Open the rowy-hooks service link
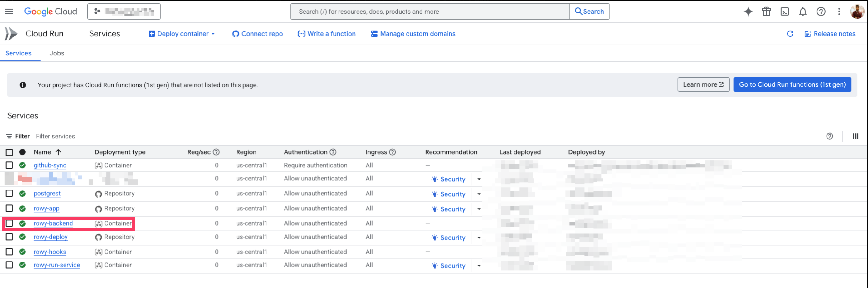This screenshot has width=868, height=288. 50,252
